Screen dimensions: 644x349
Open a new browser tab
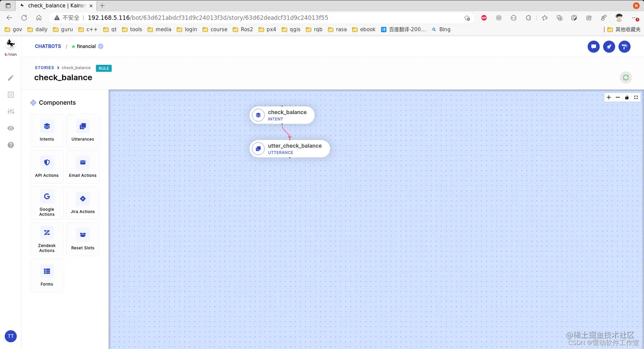pyautogui.click(x=102, y=6)
